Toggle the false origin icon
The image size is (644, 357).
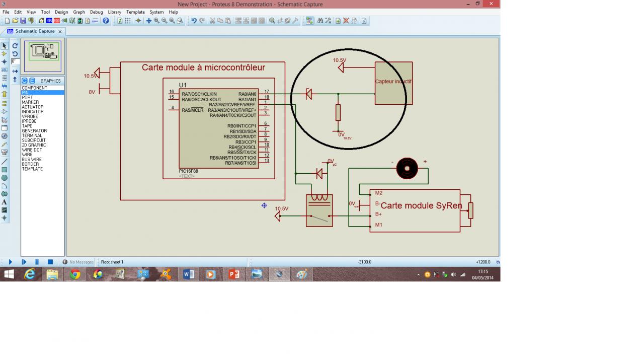(x=138, y=21)
